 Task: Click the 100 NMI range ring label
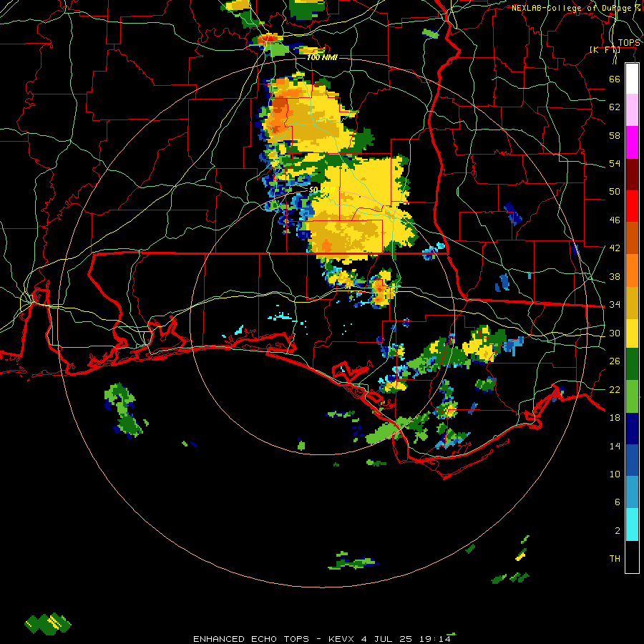322,57
